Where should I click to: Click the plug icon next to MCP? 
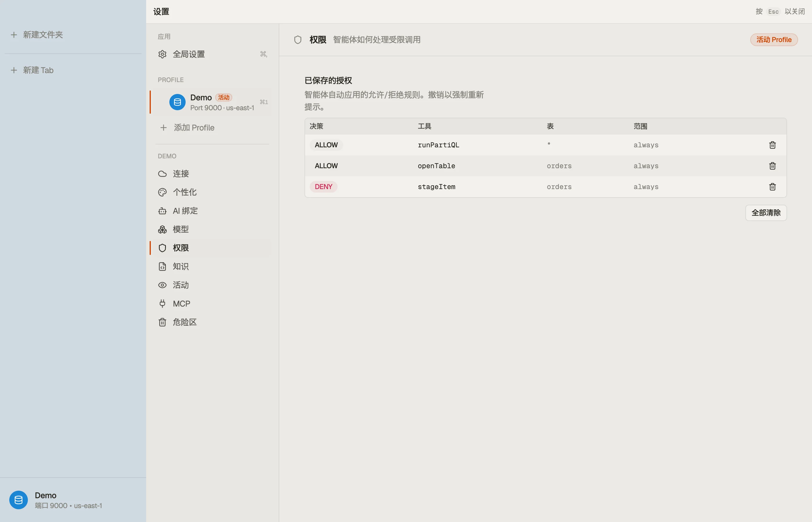[x=162, y=304]
